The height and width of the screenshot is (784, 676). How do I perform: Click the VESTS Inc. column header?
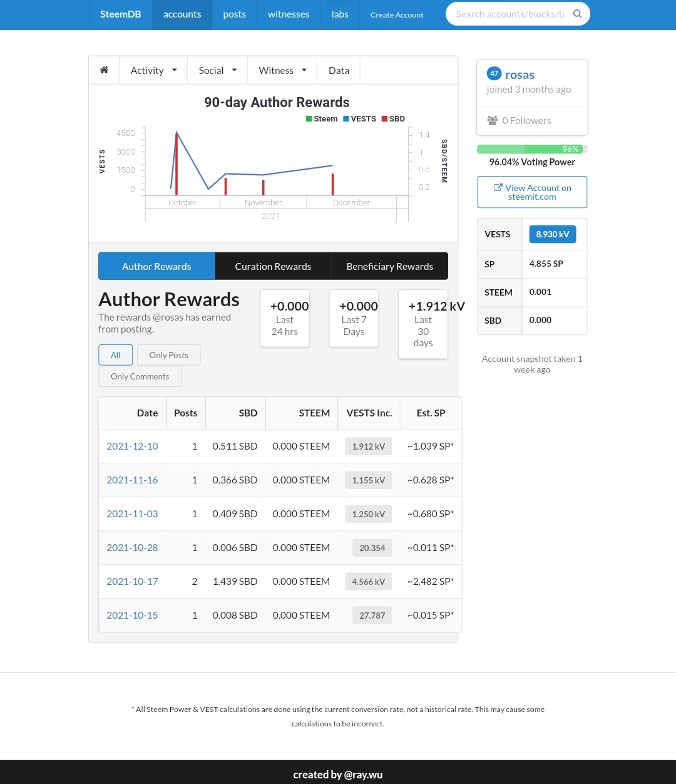369,413
